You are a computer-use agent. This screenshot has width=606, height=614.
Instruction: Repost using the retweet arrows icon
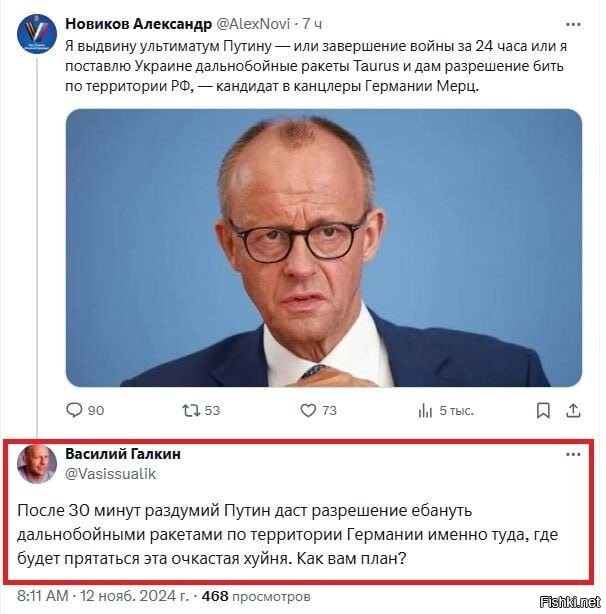coord(191,410)
